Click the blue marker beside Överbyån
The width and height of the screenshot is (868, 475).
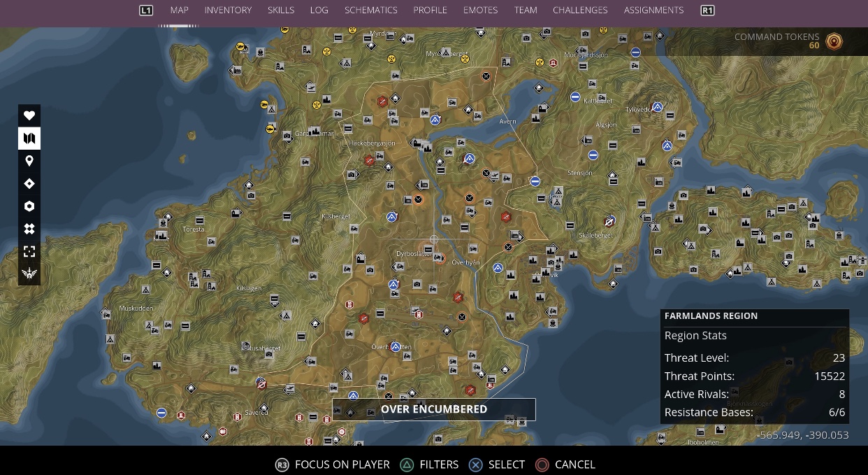[498, 267]
